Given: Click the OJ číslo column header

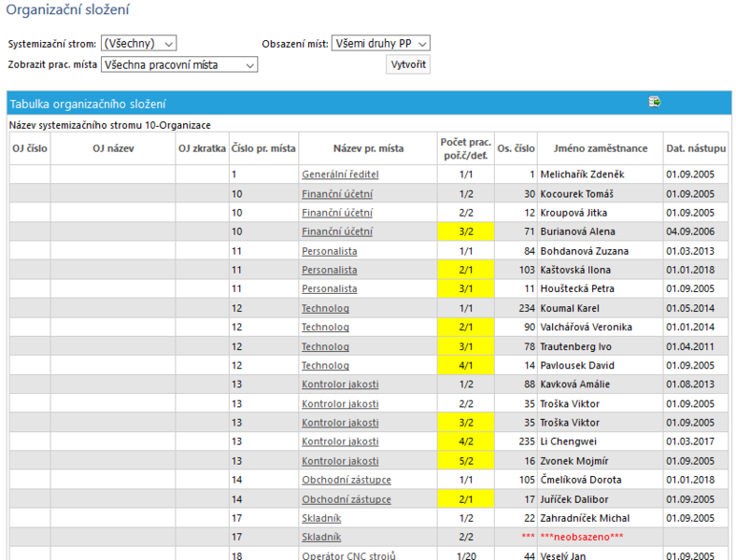Looking at the screenshot, I should click(30, 148).
